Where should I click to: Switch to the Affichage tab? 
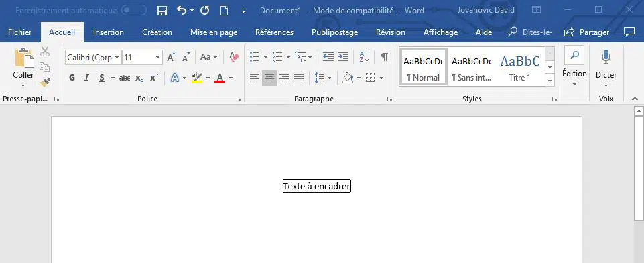coord(440,32)
